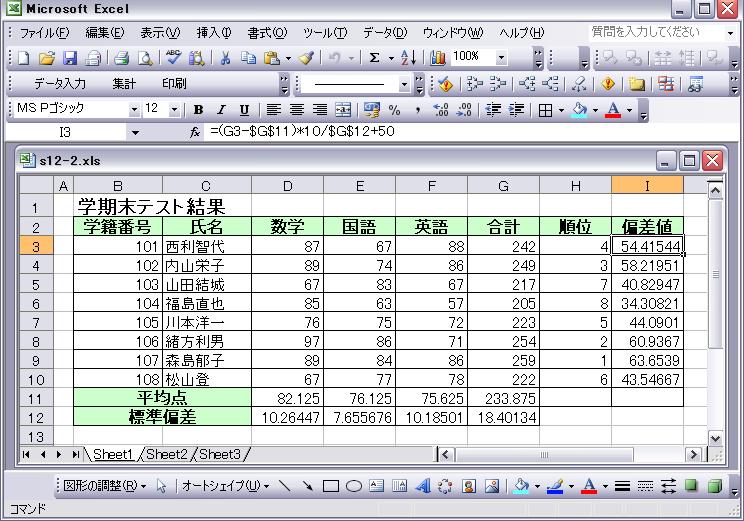Image resolution: width=744 pixels, height=521 pixels.
Task: Merge and center cells icon
Action: [343, 110]
